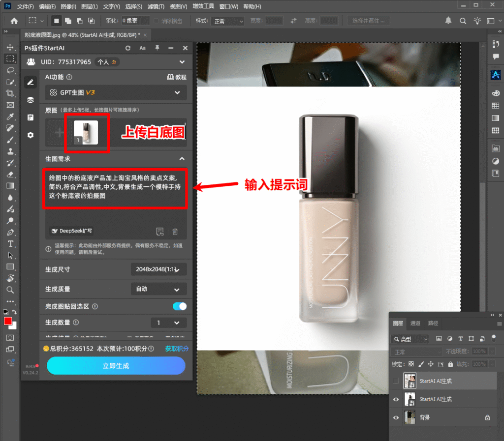The width and height of the screenshot is (504, 441).
Task: Select the Pen tool
Action: (10, 232)
